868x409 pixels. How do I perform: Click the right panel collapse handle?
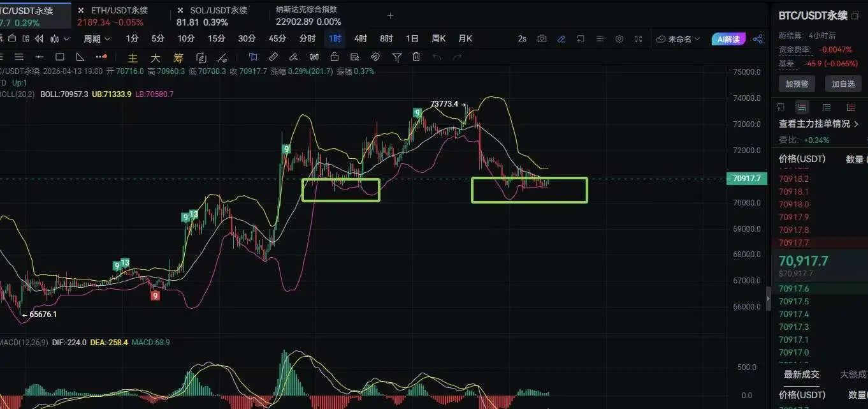pyautogui.click(x=768, y=298)
